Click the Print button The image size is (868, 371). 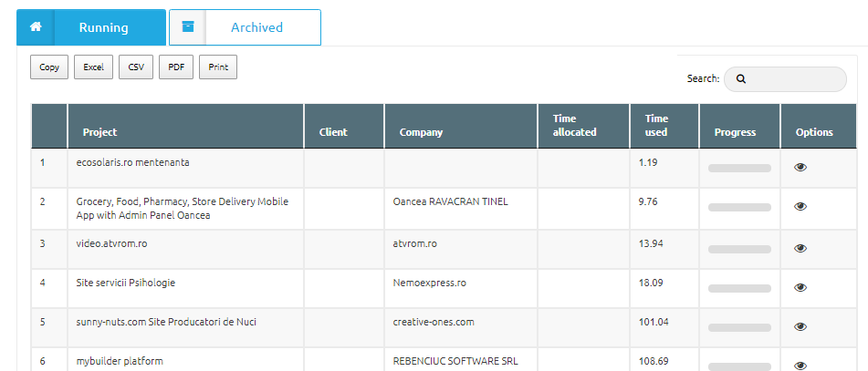tap(218, 67)
